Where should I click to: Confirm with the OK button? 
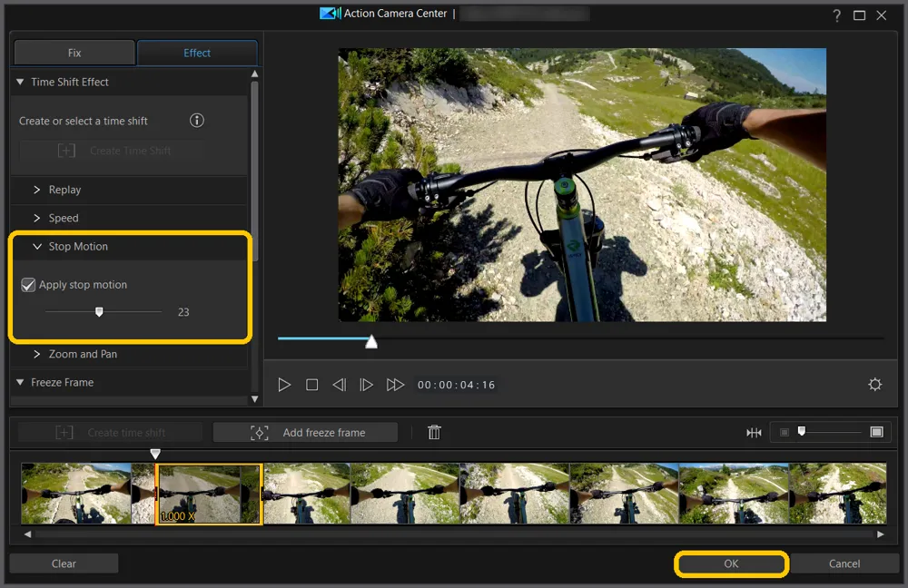[731, 563]
